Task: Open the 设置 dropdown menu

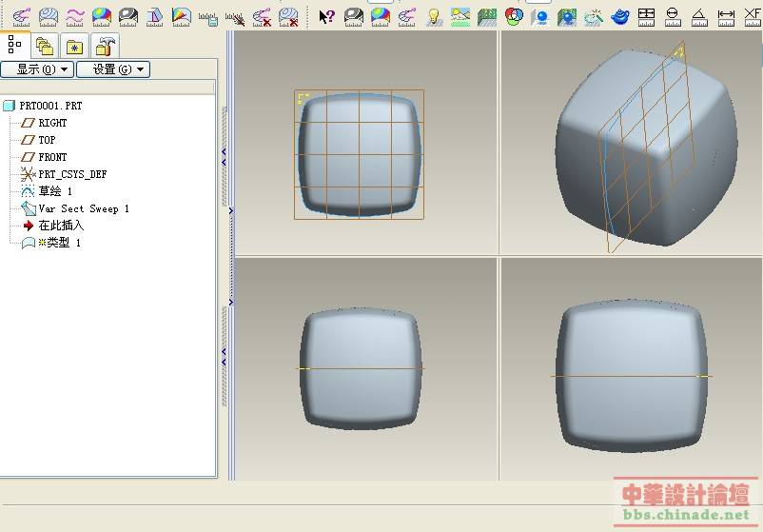Action: (x=113, y=69)
